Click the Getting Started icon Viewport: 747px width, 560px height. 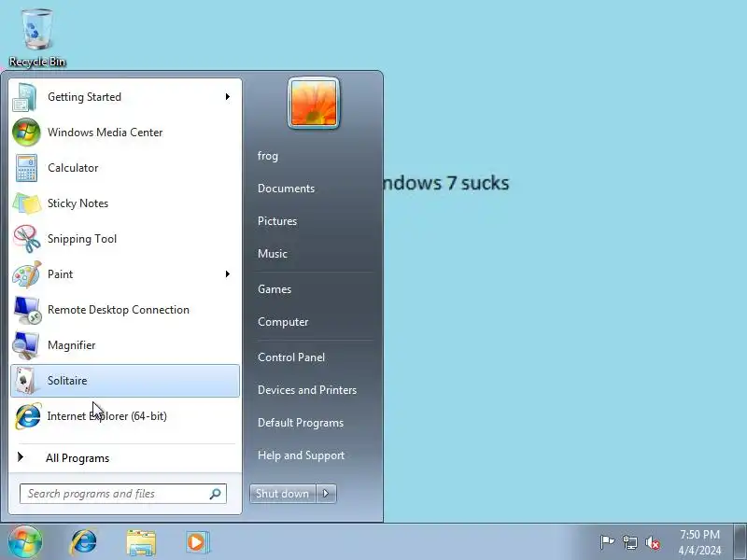tap(25, 97)
